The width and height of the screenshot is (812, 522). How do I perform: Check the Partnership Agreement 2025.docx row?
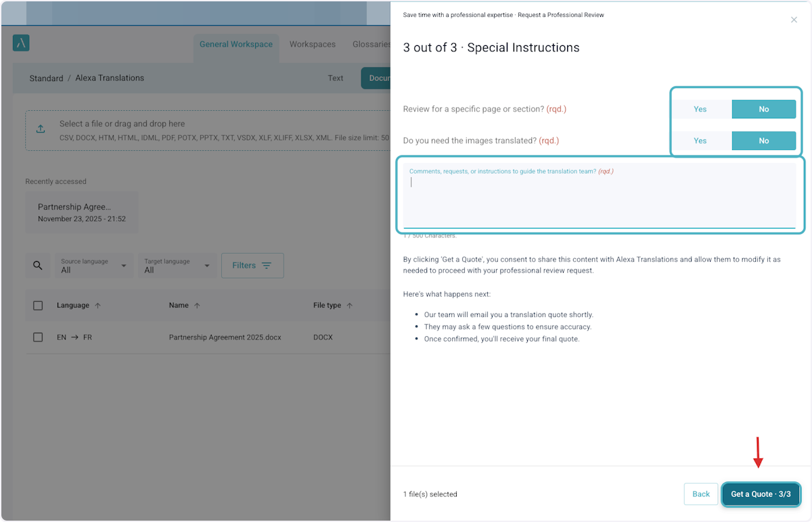point(38,337)
